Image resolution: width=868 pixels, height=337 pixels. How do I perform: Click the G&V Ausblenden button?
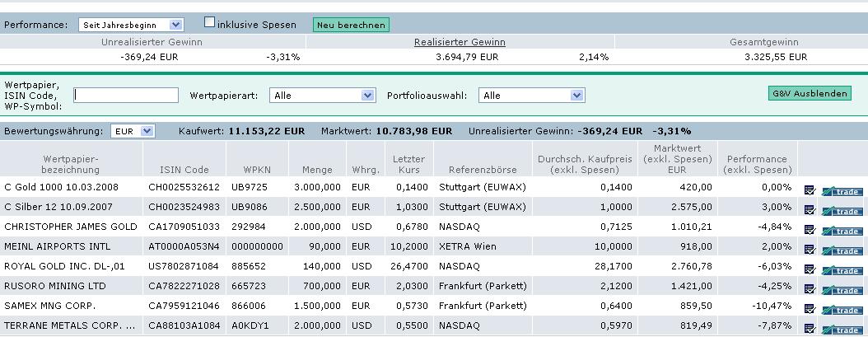coord(809,93)
